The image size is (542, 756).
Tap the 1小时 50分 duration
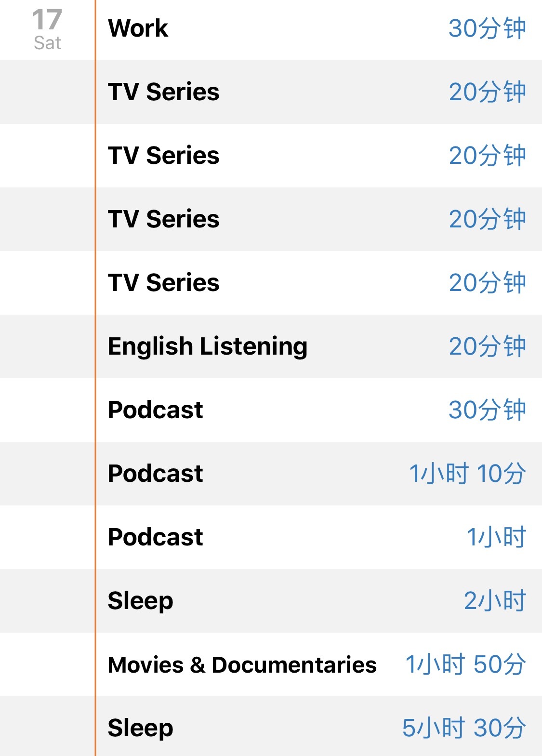click(465, 664)
